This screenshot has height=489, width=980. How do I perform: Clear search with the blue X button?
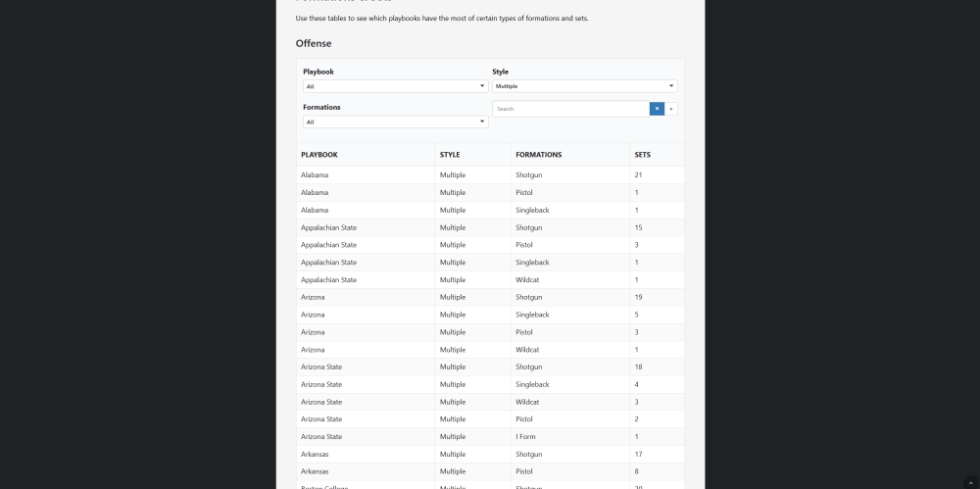pyautogui.click(x=657, y=109)
